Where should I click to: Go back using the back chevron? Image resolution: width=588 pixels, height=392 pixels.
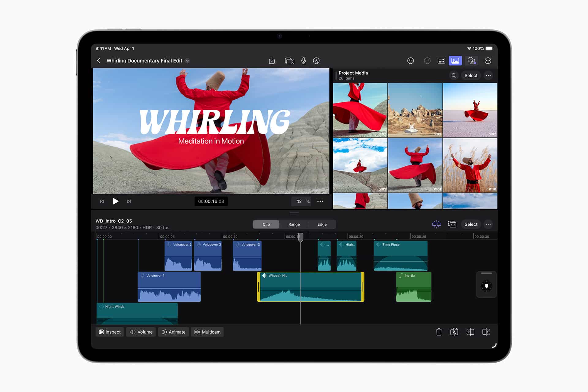click(x=99, y=61)
